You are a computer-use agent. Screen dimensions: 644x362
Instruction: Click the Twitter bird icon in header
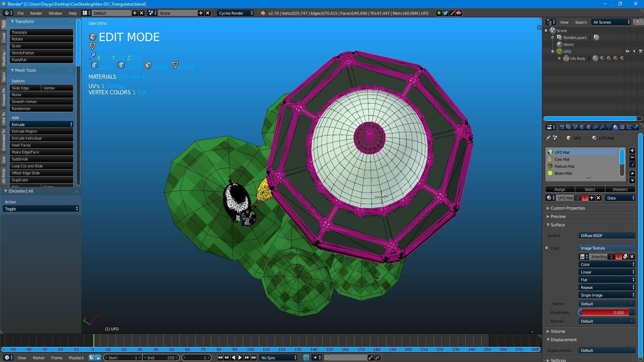pos(445,13)
